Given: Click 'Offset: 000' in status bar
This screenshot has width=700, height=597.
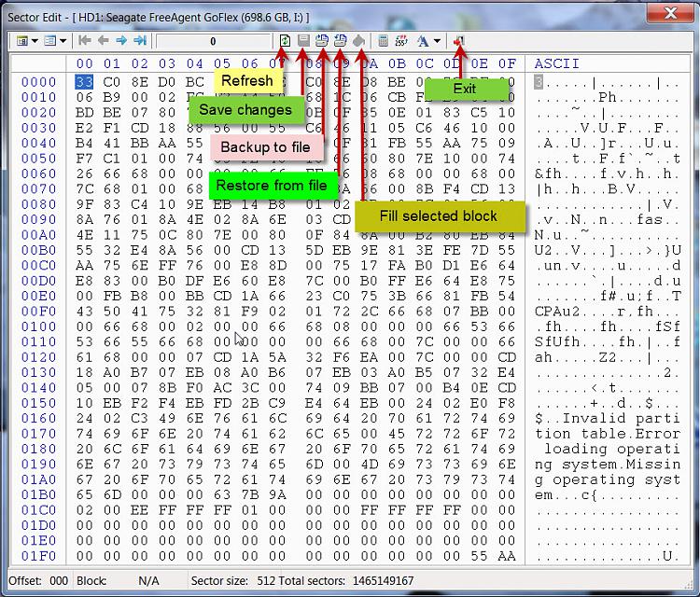Looking at the screenshot, I should pos(38,580).
